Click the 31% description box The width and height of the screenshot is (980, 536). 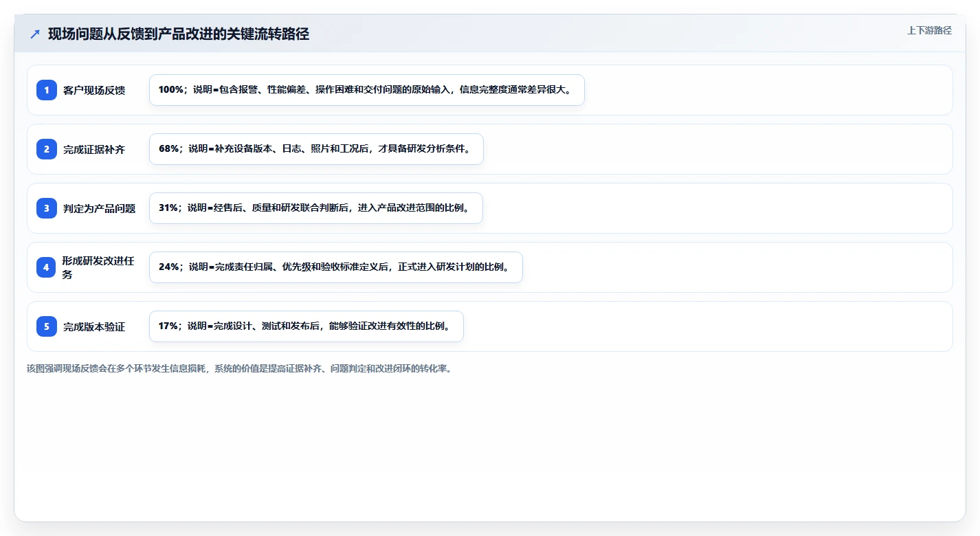point(316,208)
